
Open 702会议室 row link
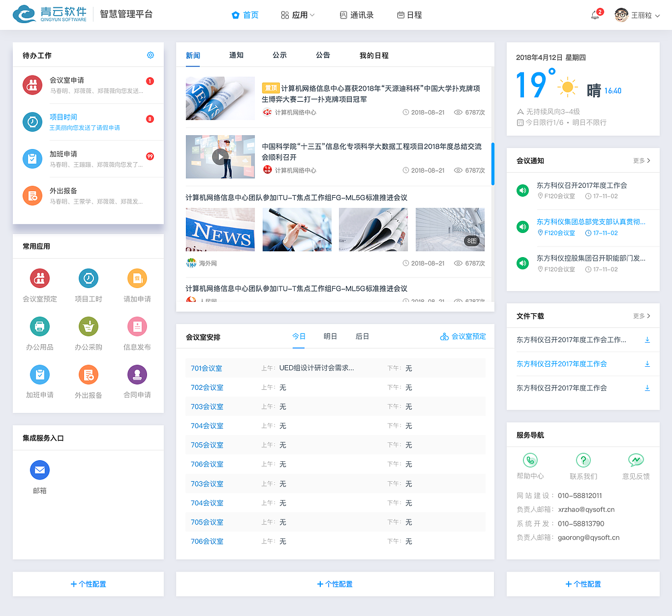pos(207,387)
